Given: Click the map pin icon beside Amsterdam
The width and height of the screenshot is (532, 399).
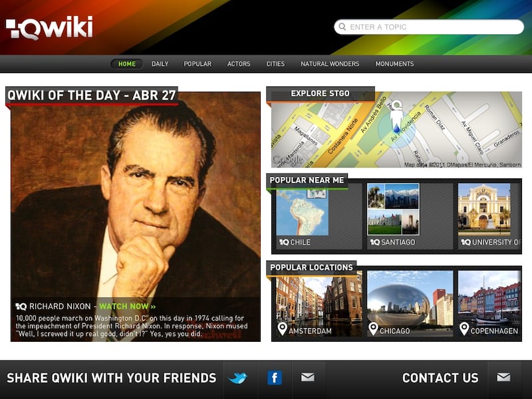Looking at the screenshot, I should [282, 329].
